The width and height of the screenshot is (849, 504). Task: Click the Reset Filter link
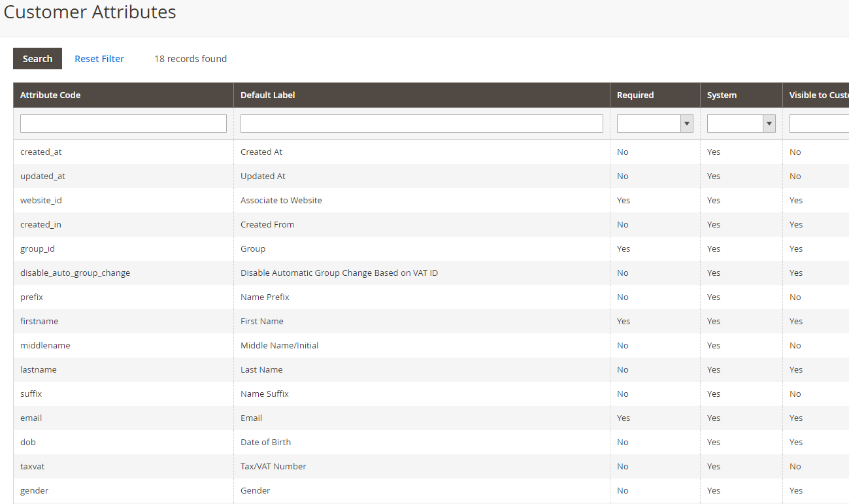point(99,59)
